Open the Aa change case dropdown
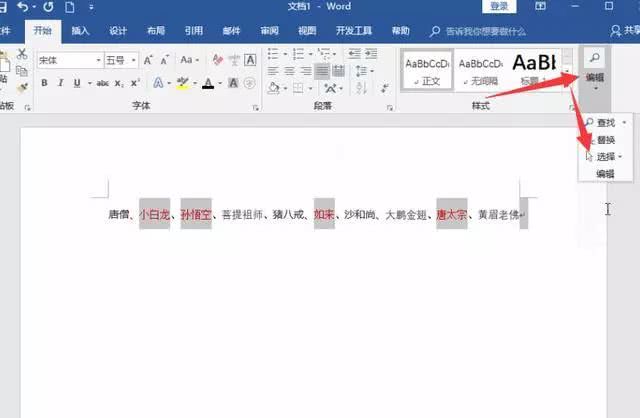 [190, 60]
